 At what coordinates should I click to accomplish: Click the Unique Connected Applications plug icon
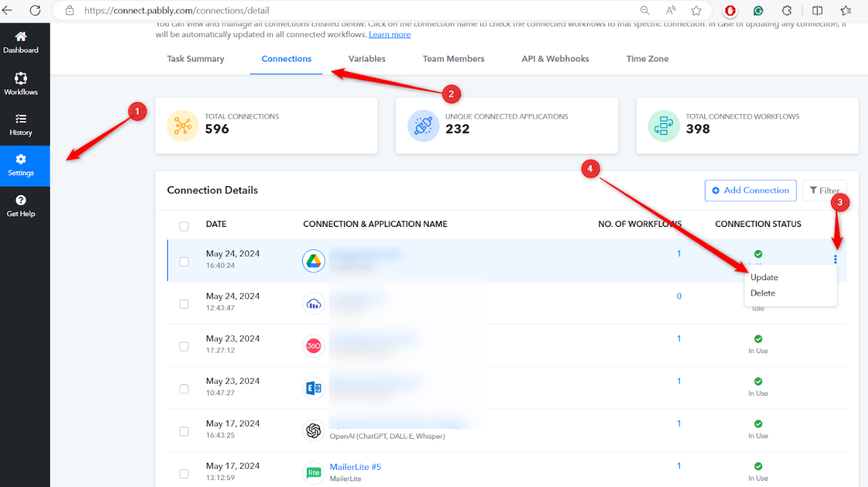click(x=423, y=126)
